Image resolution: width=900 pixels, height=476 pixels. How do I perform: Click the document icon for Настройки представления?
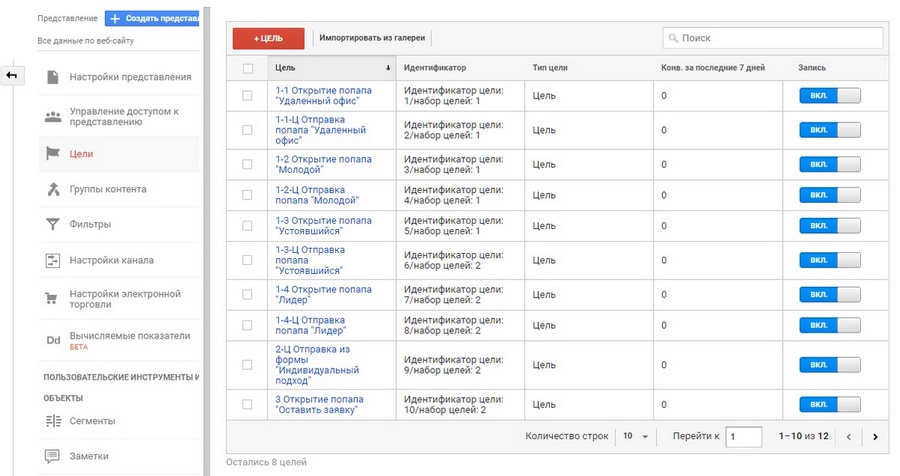[53, 77]
